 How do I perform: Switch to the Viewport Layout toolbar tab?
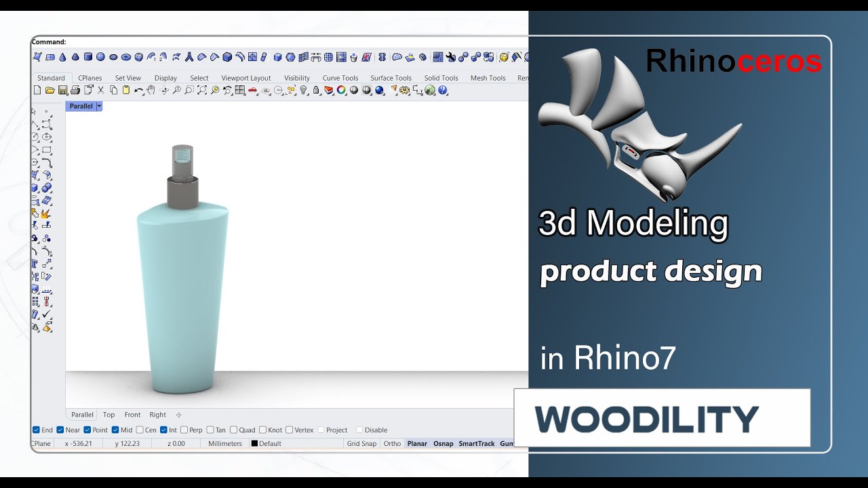point(246,78)
